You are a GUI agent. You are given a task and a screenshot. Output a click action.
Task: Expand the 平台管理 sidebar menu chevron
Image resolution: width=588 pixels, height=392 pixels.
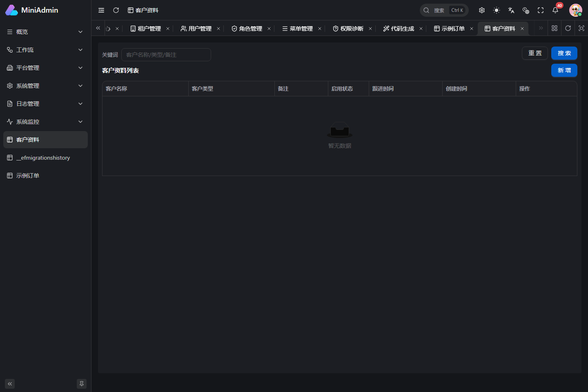[x=80, y=68]
